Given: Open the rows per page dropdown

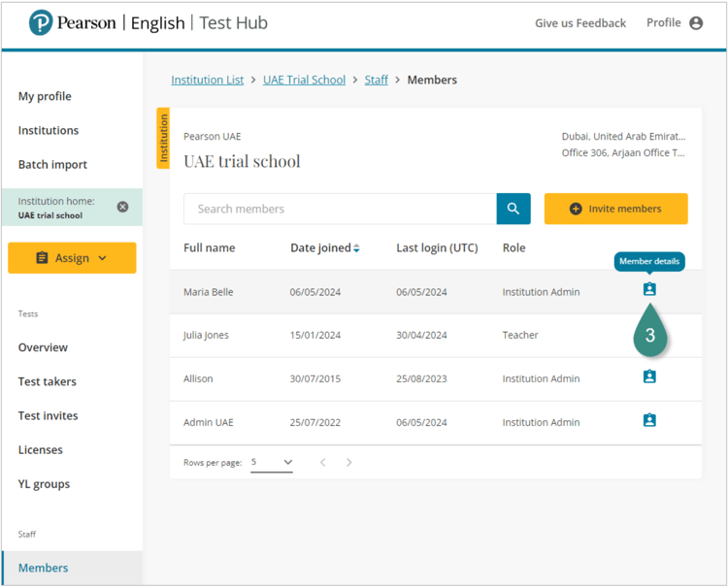Looking at the screenshot, I should coord(272,463).
